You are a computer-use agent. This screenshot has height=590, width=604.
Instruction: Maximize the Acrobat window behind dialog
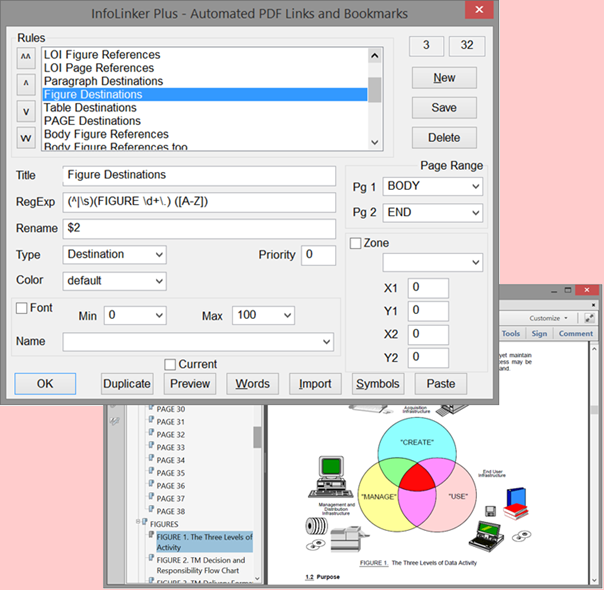(x=568, y=290)
